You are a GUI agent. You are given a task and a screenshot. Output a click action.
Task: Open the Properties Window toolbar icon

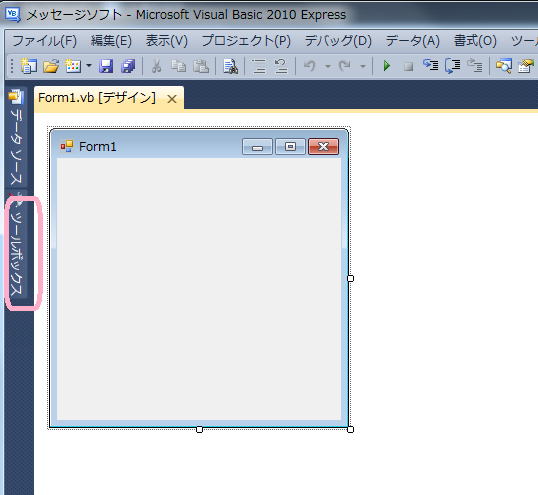[x=526, y=66]
